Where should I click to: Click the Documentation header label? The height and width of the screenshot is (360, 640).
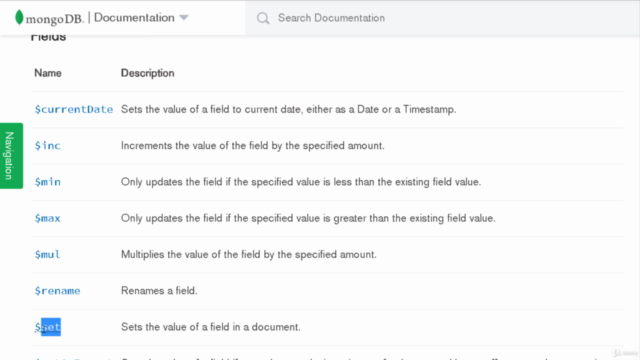pos(134,18)
